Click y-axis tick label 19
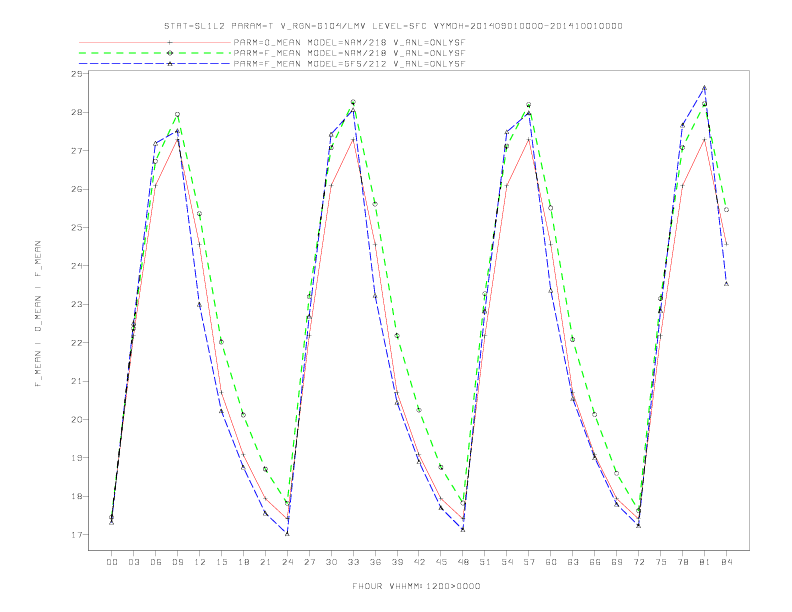Screen dimensions: 792x612 click(77, 458)
